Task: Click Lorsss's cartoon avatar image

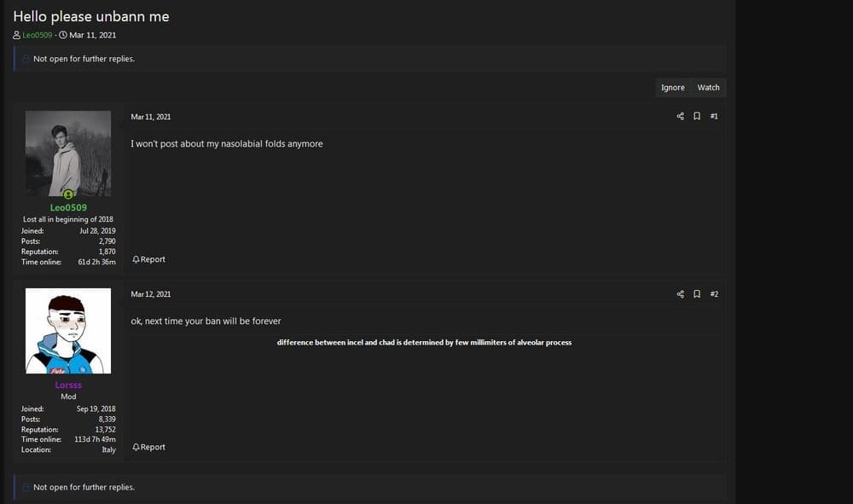Action: (68, 331)
